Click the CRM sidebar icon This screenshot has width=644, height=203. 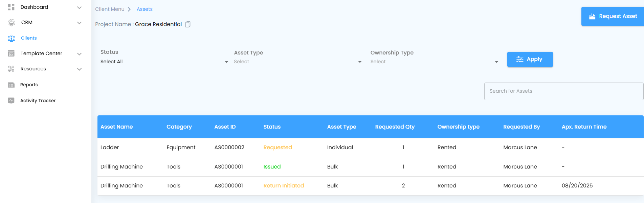(12, 23)
